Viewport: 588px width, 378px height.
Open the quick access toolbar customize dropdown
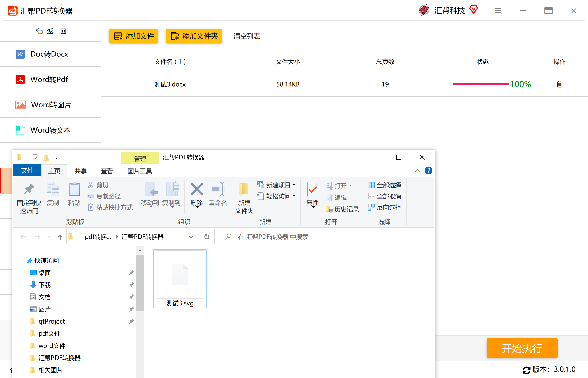point(56,158)
